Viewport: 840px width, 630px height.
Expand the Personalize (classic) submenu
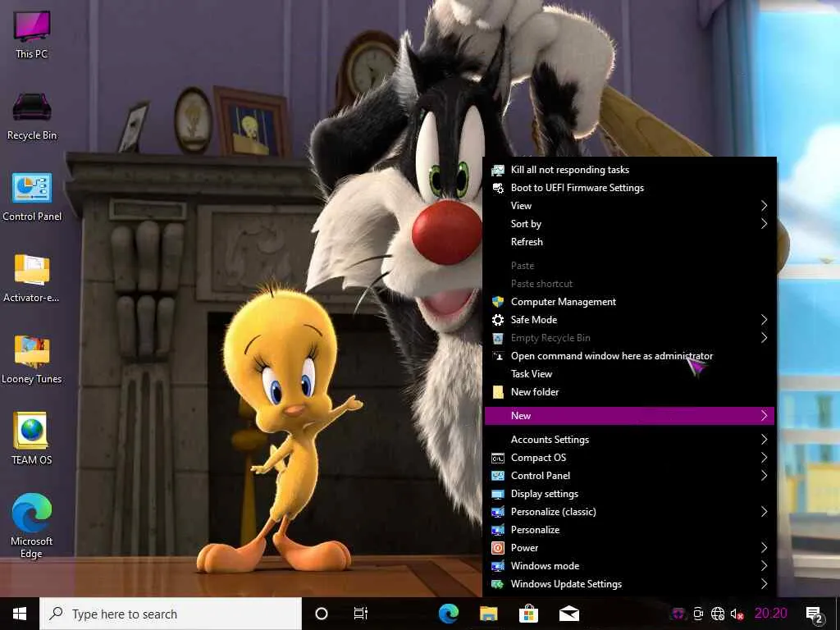629,512
